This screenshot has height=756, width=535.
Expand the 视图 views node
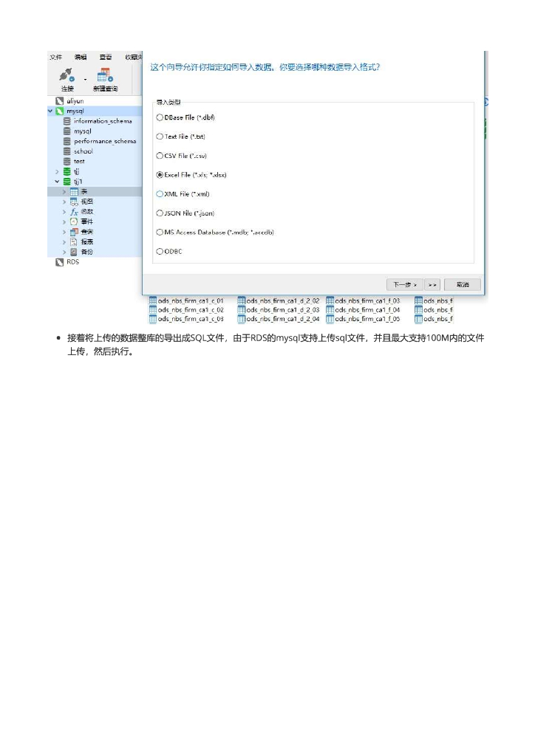(x=64, y=202)
